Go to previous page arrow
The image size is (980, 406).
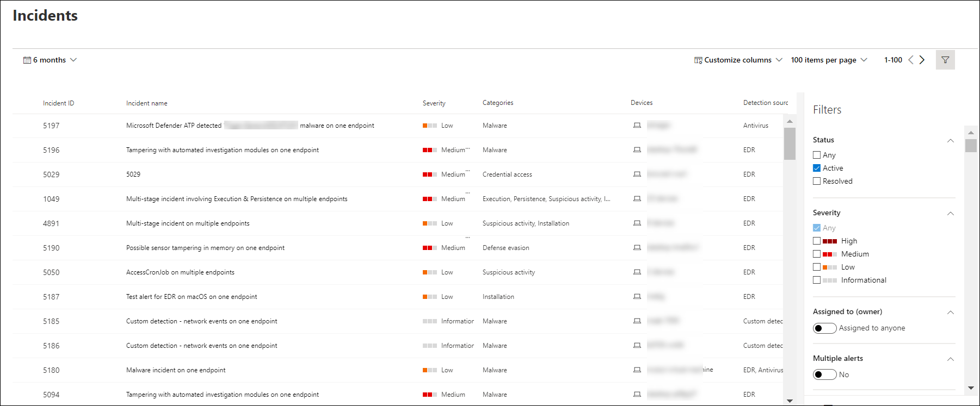[911, 60]
